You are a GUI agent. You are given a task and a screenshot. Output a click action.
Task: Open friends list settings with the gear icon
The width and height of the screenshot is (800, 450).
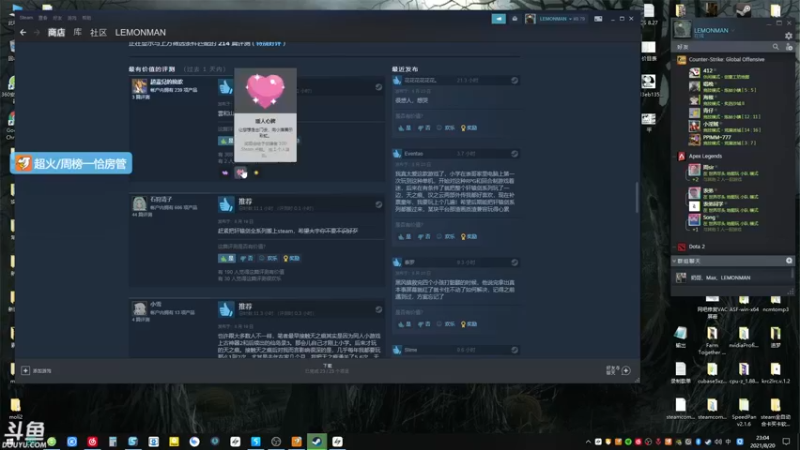click(789, 36)
